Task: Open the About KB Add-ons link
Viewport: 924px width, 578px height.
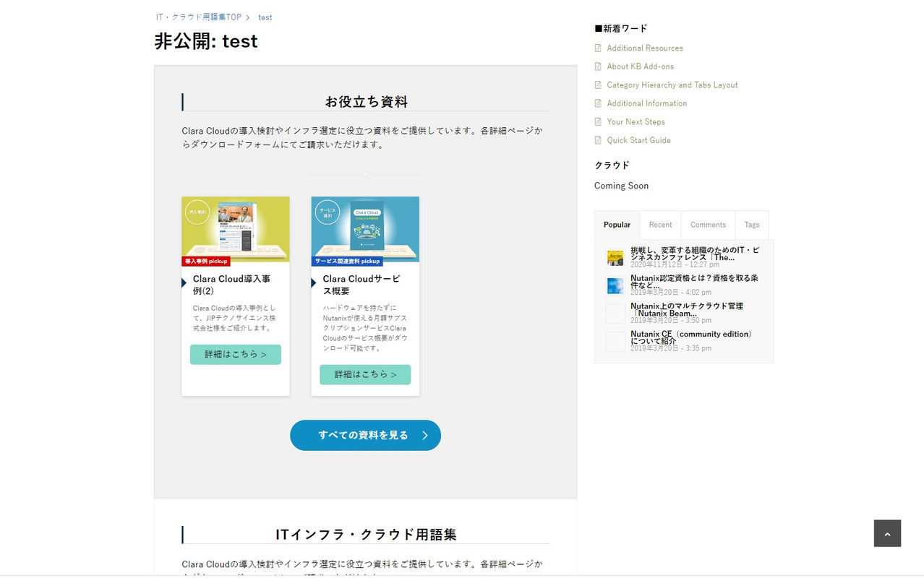Action: pos(641,66)
